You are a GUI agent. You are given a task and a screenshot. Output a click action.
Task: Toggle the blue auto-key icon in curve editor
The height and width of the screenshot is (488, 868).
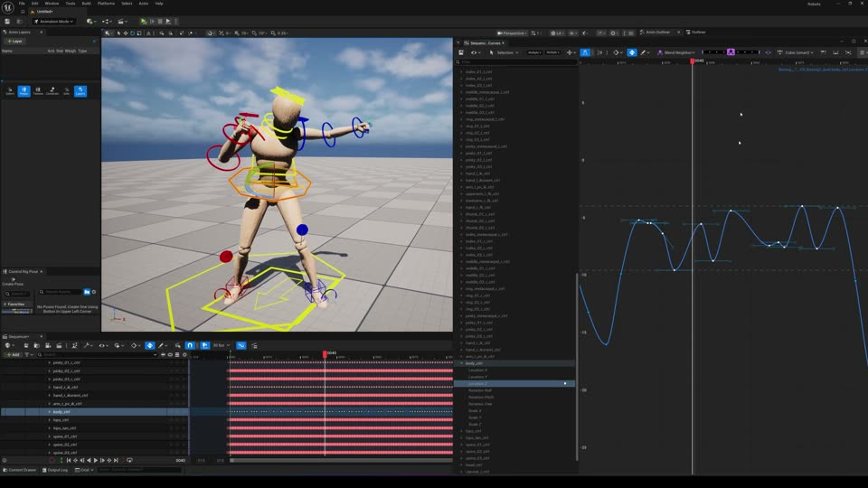(x=632, y=52)
